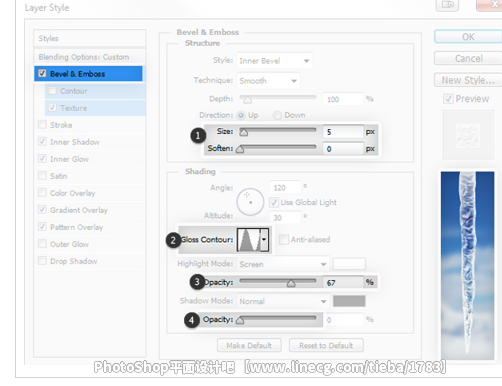Click the Cancel button
The image size is (502, 386).
[468, 58]
